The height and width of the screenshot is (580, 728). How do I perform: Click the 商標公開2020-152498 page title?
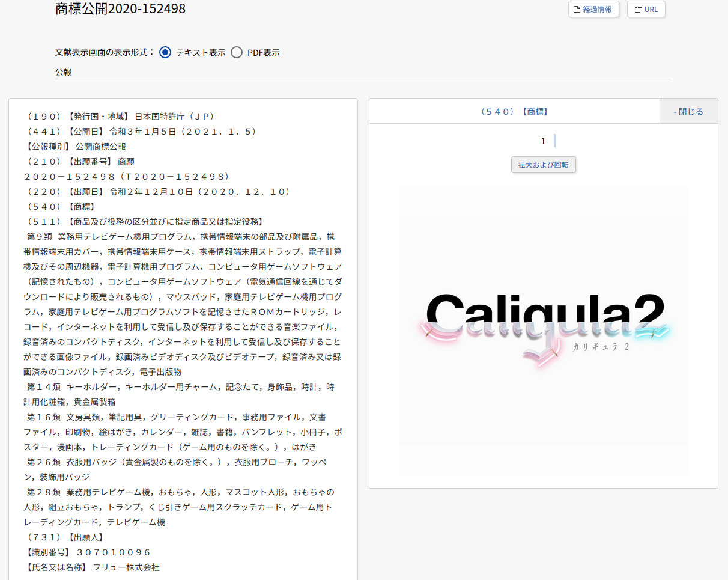pyautogui.click(x=120, y=8)
